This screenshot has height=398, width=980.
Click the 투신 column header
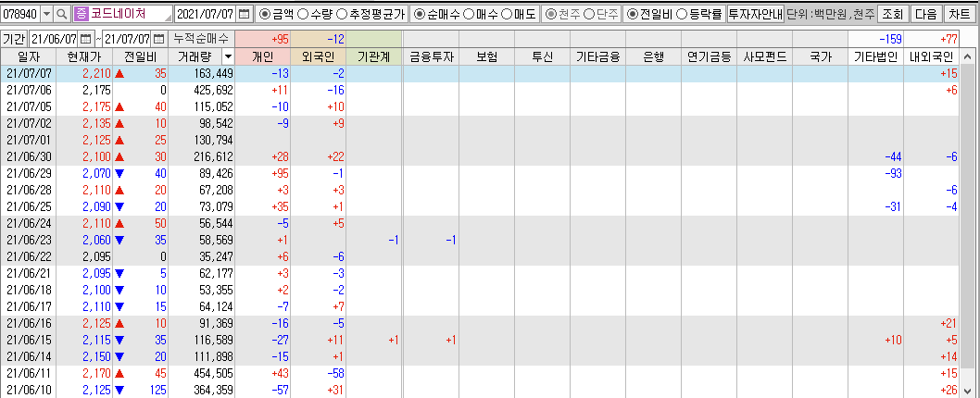pos(542,57)
